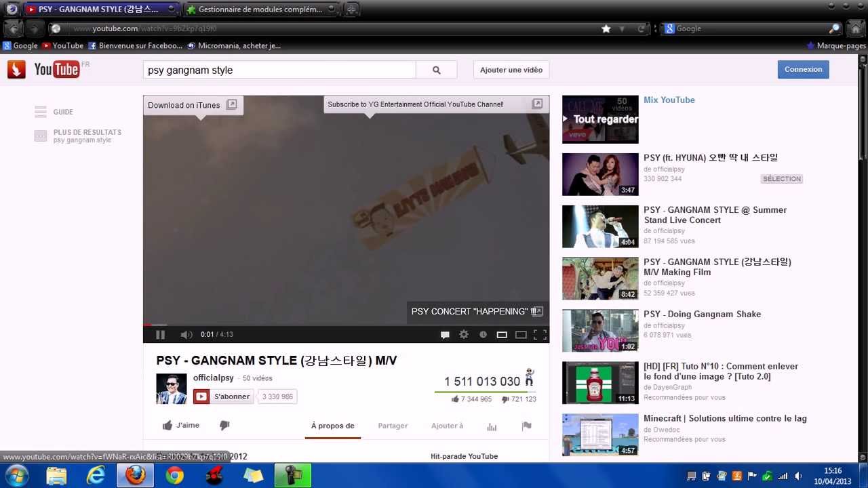Click the thumbs-down dislike icon
Viewport: 868px width, 488px height.
[224, 425]
